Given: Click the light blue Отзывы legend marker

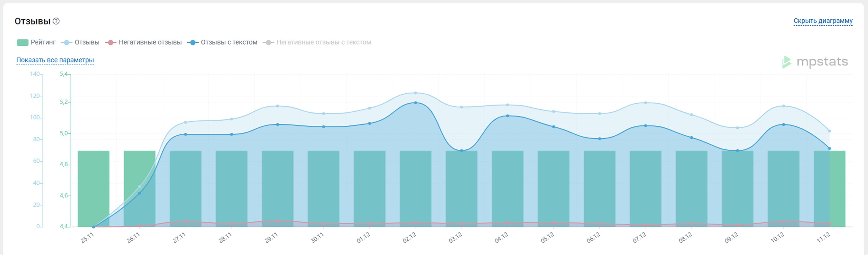Looking at the screenshot, I should (66, 43).
